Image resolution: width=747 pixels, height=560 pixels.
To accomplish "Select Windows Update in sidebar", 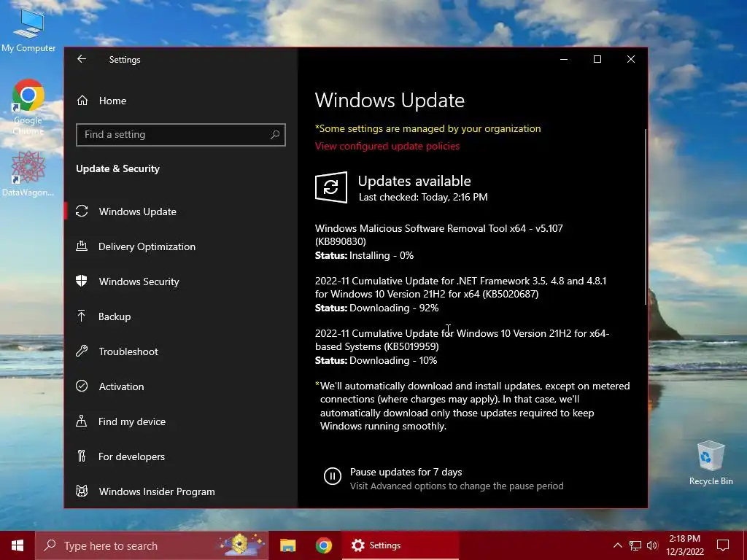I will (x=181, y=211).
